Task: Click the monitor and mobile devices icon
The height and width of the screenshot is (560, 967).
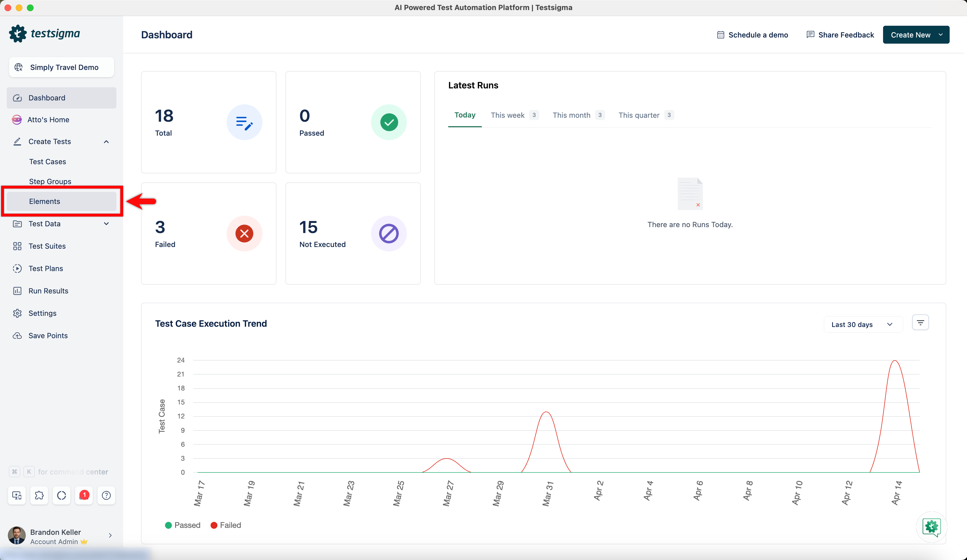Action: coord(17,495)
